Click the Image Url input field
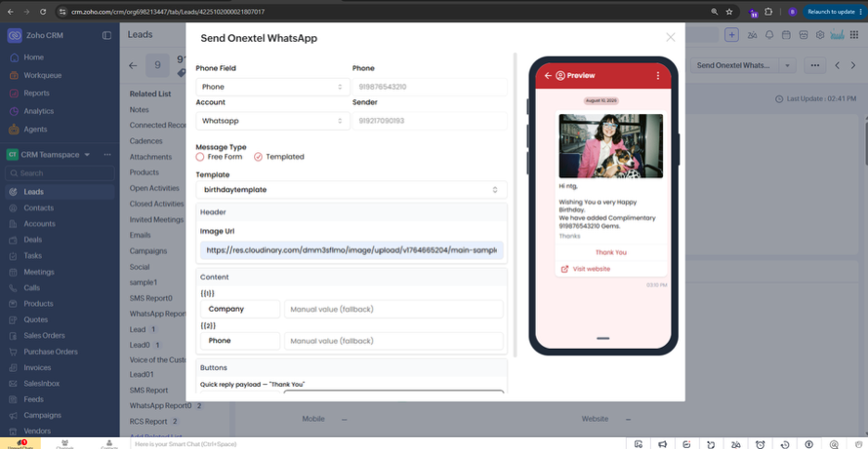The image size is (868, 449). (351, 250)
